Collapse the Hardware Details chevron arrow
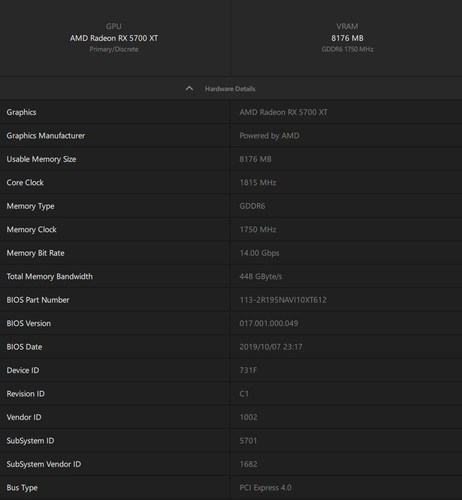462x500 pixels. (x=189, y=89)
